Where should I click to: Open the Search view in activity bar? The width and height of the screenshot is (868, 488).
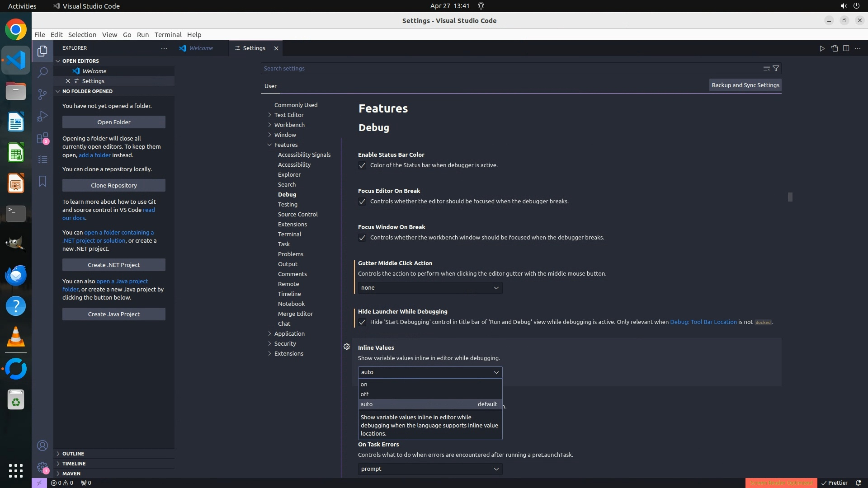click(42, 72)
